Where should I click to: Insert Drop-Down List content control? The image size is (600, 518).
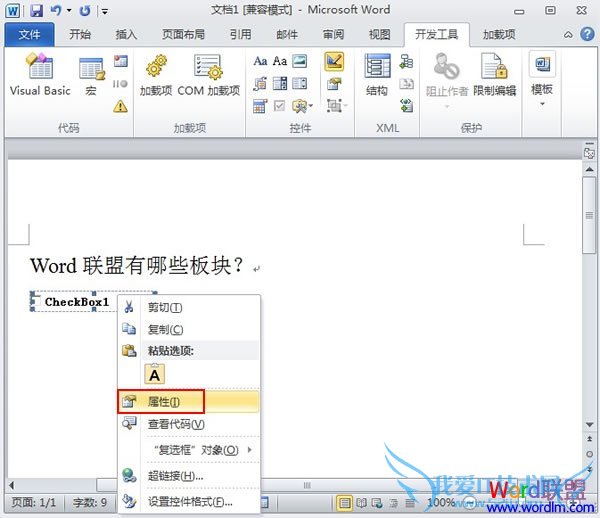click(x=300, y=83)
